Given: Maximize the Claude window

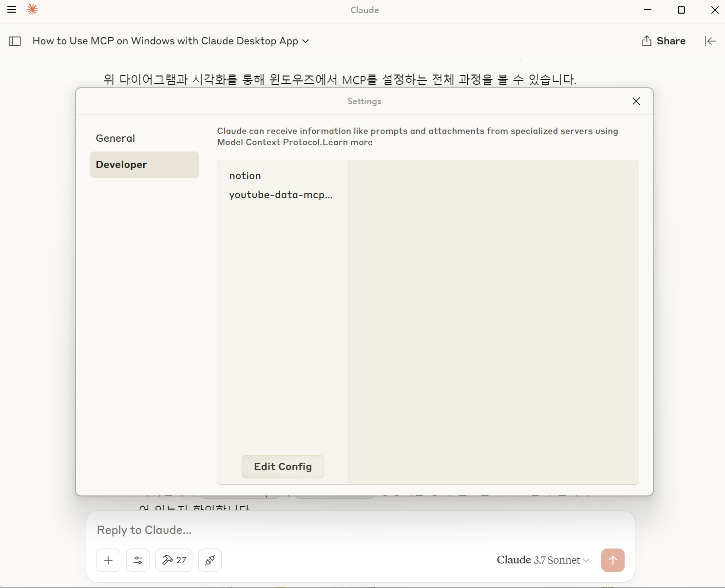Looking at the screenshot, I should click(x=681, y=10).
